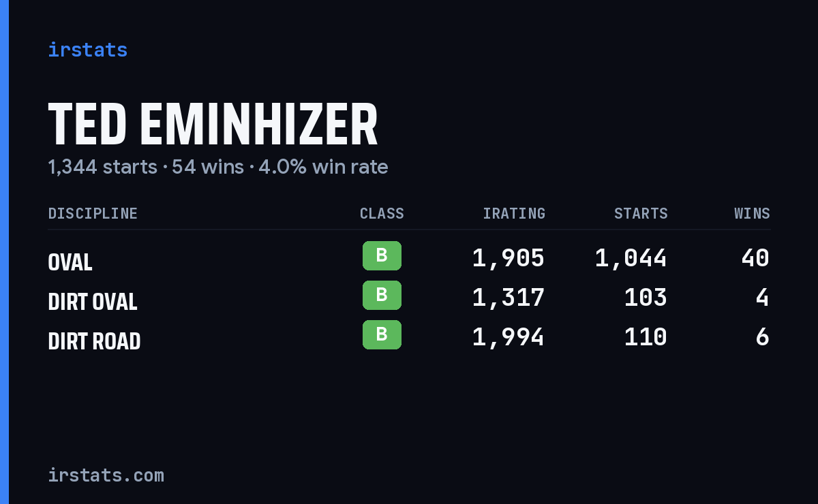Select the OVAL discipline row label
The image size is (818, 504).
tap(70, 262)
